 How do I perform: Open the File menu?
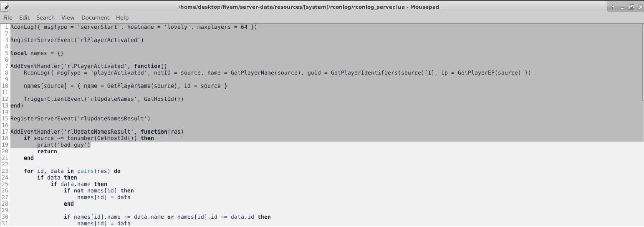coord(8,17)
